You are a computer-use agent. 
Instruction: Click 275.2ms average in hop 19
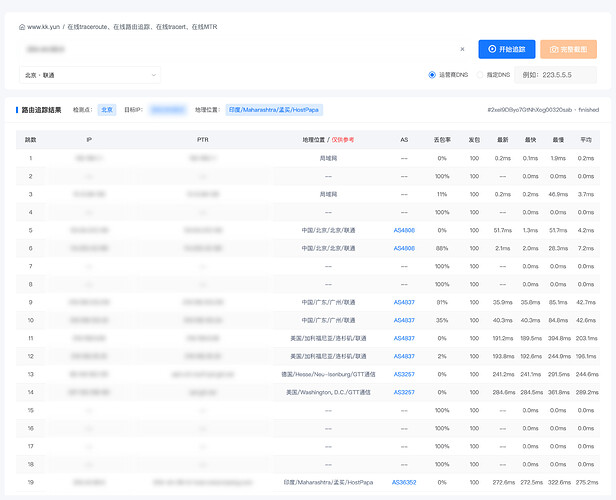pyautogui.click(x=587, y=482)
